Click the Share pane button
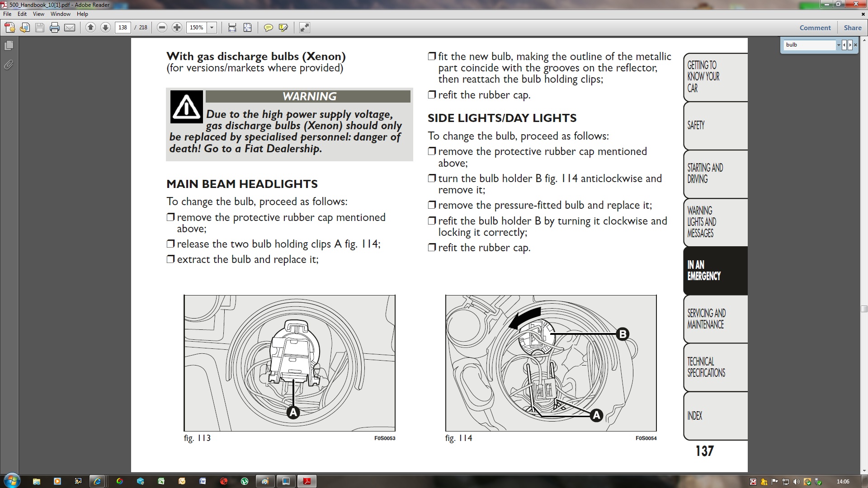This screenshot has width=868, height=488. coord(852,28)
